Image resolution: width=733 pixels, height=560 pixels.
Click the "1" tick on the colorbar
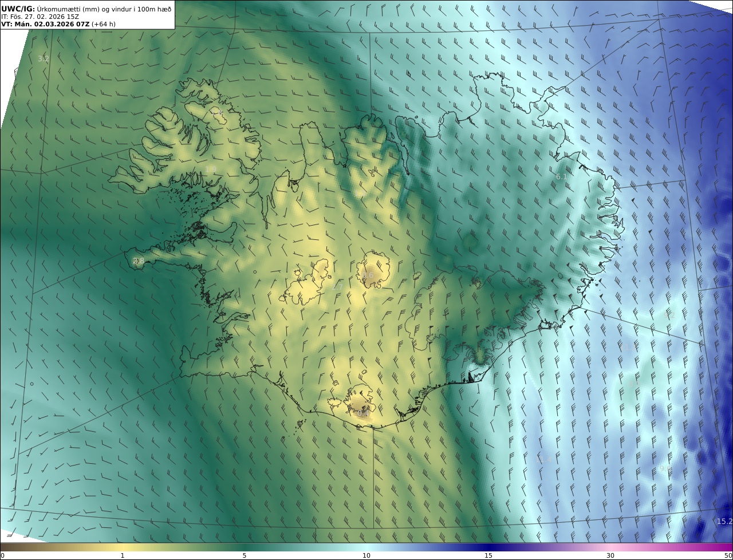point(123,555)
